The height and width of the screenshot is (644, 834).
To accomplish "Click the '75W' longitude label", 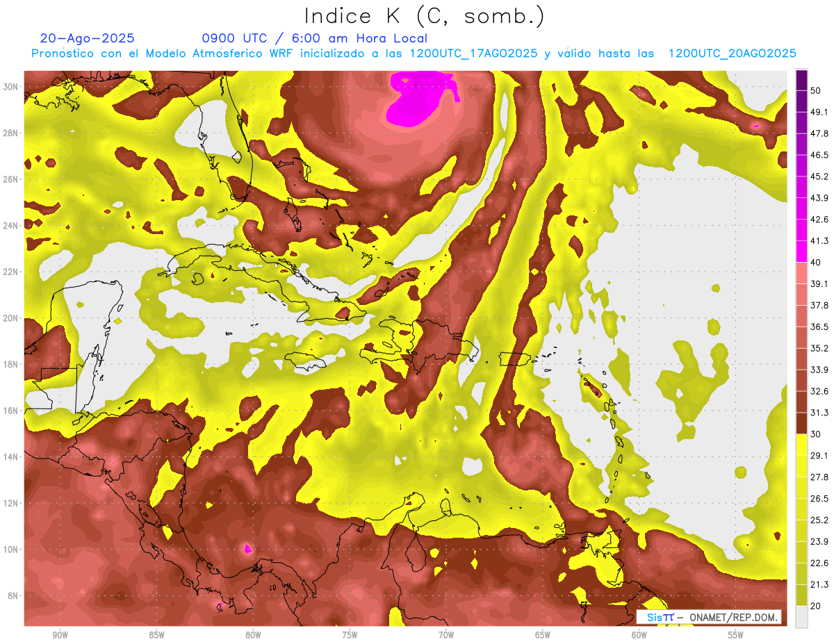I will pos(350,635).
